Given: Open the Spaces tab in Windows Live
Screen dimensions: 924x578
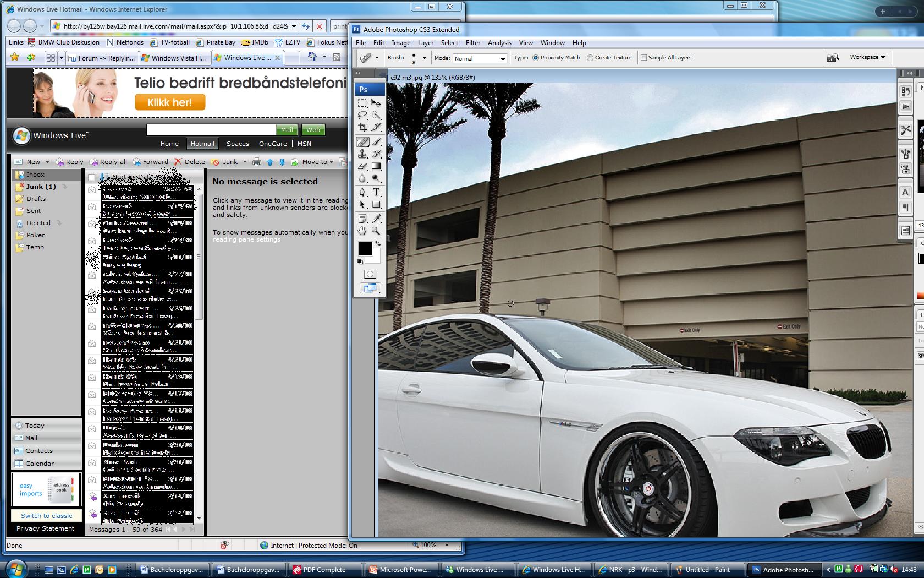Looking at the screenshot, I should (238, 144).
